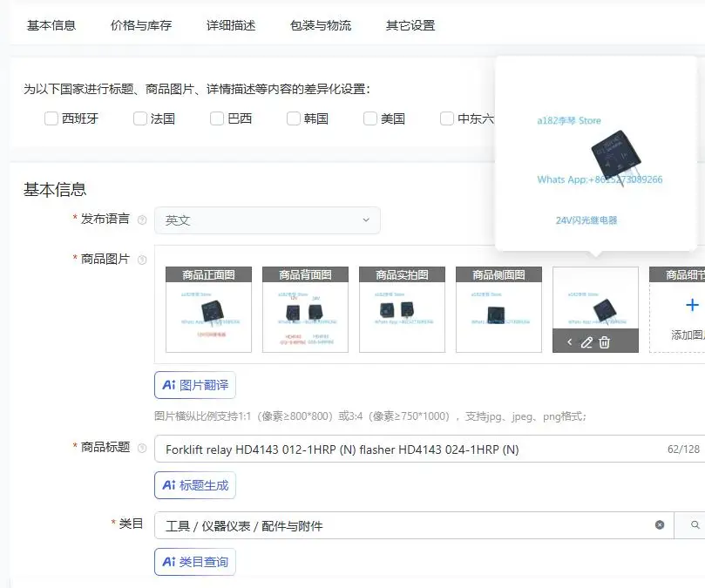This screenshot has height=588, width=705.
Task: Open help tooltip next to 商品图片
Action: 142,260
